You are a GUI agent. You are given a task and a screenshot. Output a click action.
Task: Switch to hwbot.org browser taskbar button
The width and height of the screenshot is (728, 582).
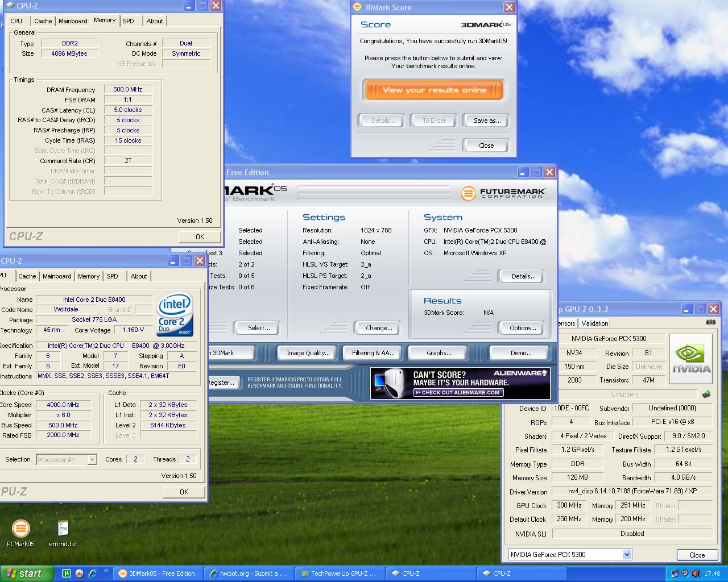(x=249, y=573)
